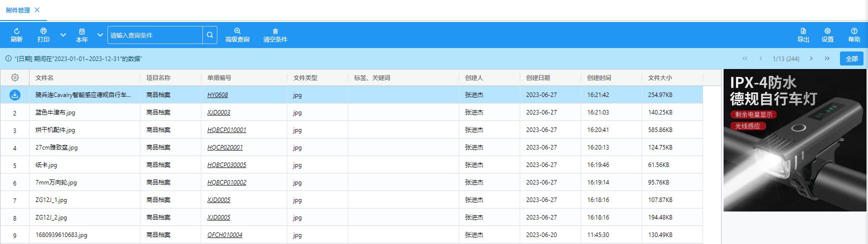Open document link HY0608

[217, 95]
